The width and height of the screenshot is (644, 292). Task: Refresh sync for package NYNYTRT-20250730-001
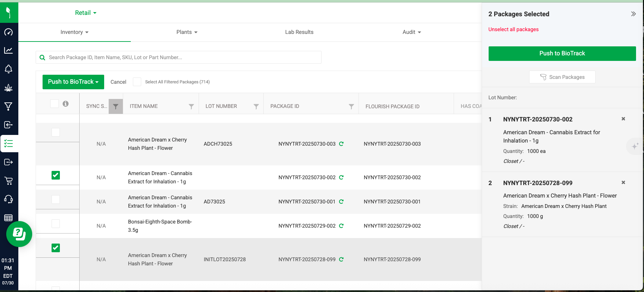(x=341, y=202)
